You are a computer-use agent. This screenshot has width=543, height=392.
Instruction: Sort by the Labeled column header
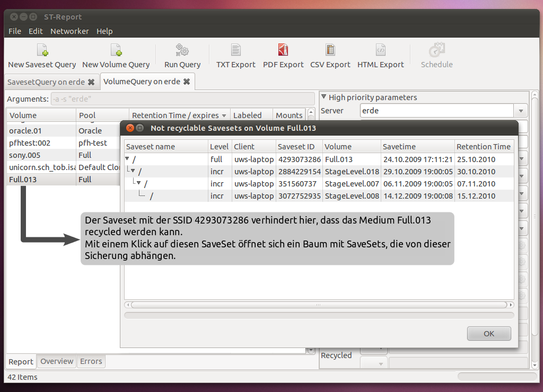[251, 115]
